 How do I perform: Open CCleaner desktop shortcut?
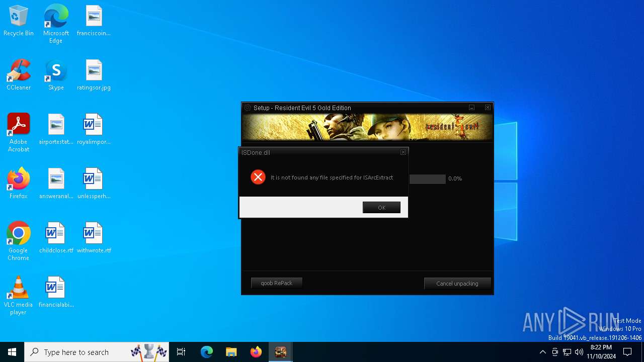[x=19, y=75]
